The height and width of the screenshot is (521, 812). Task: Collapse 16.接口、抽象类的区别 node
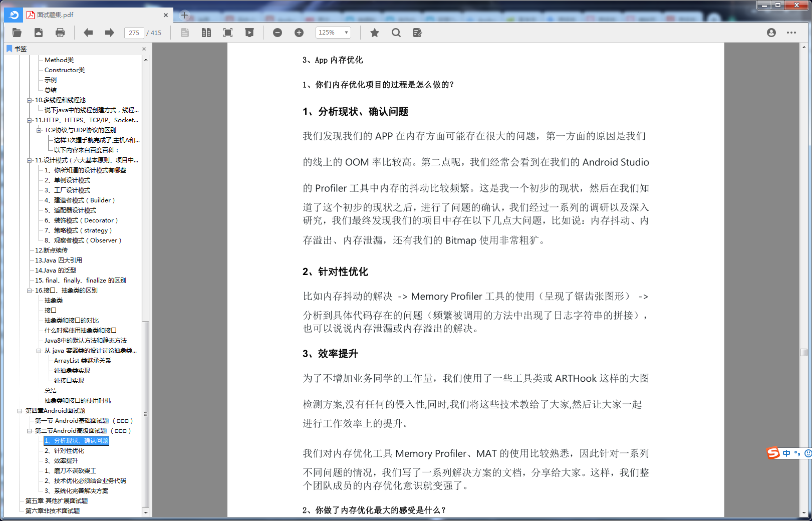click(29, 291)
